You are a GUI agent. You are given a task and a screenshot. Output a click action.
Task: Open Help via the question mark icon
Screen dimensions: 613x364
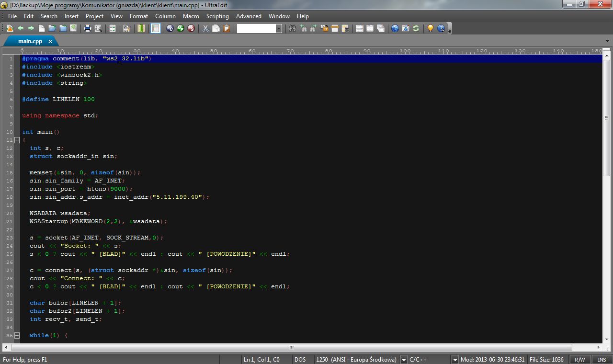point(441,28)
